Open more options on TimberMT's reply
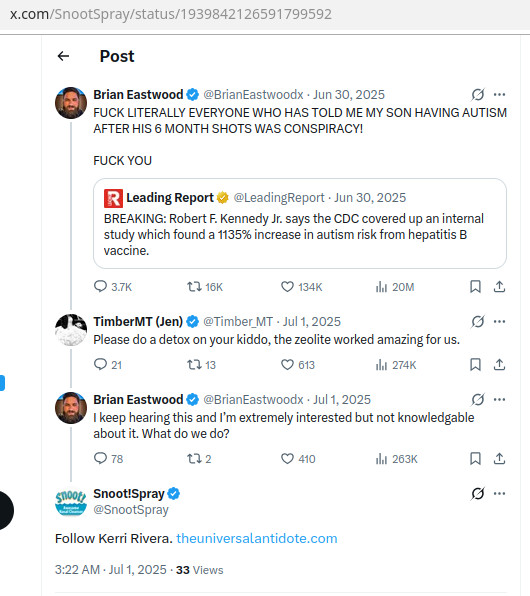Viewport: 530px width, 596px height. (499, 322)
